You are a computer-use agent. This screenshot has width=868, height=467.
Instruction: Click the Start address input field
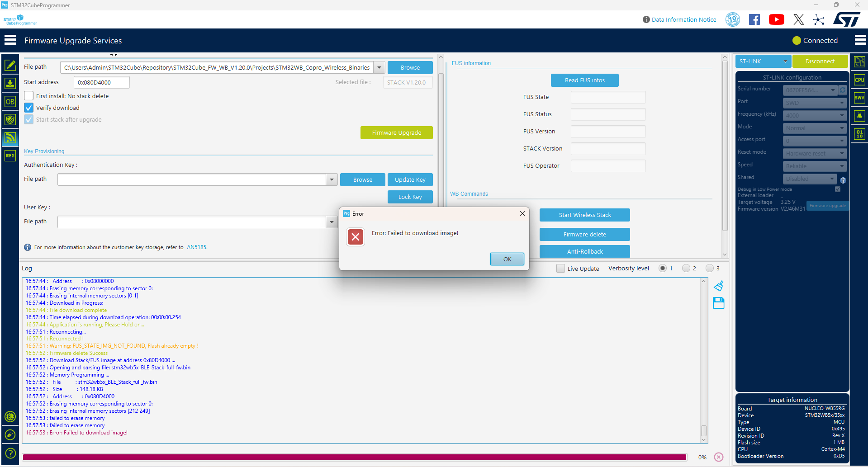pyautogui.click(x=102, y=82)
